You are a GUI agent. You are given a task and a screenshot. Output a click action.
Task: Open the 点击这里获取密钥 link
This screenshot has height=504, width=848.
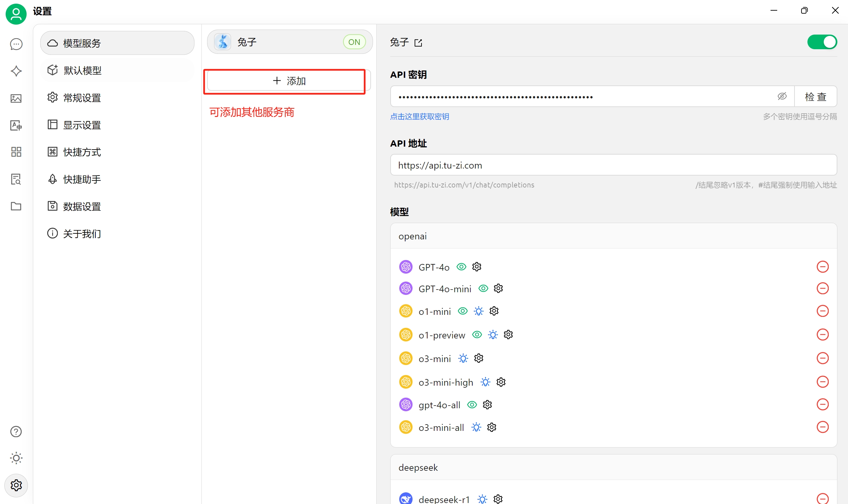point(419,116)
